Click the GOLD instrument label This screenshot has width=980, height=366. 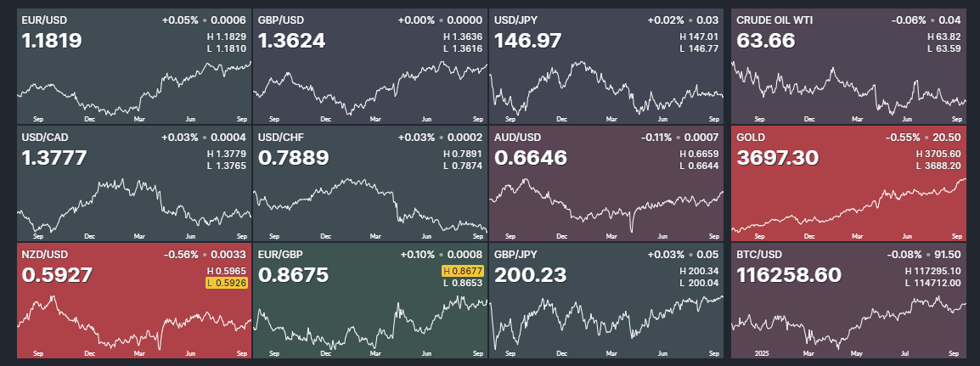750,136
